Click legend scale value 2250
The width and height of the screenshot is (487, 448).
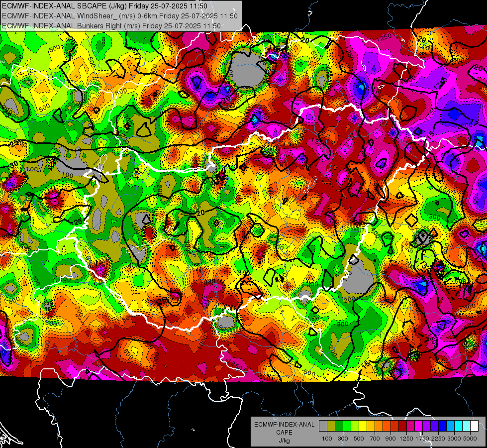pos(439,439)
